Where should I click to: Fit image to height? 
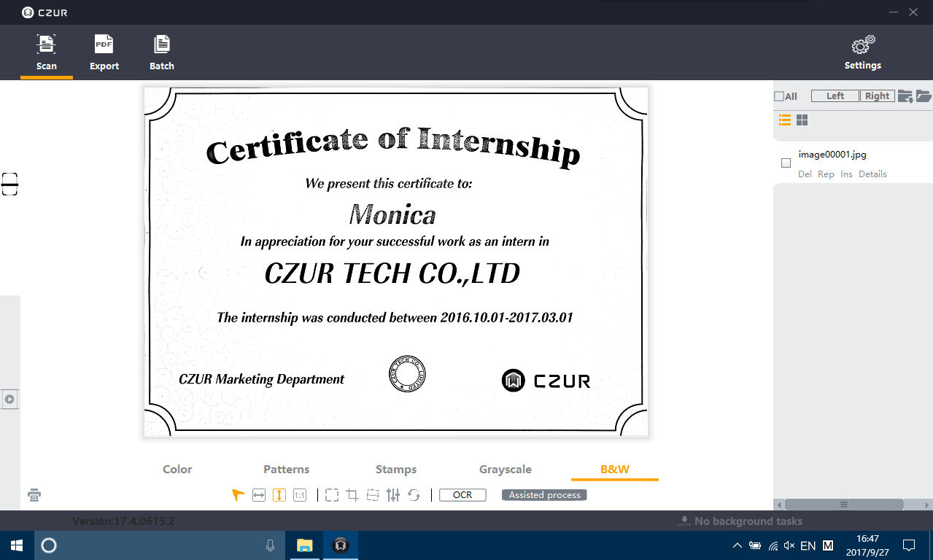[x=279, y=495]
